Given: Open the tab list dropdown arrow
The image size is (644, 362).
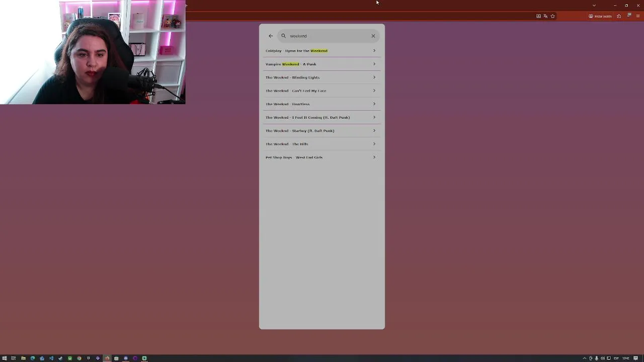Looking at the screenshot, I should [594, 6].
